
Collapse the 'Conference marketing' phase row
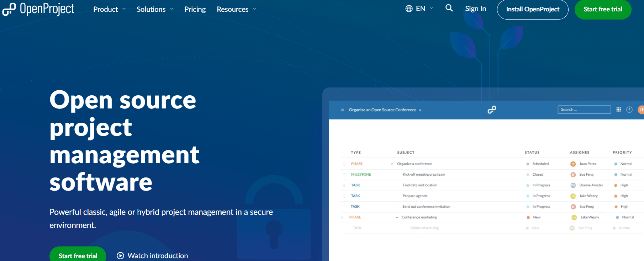click(397, 217)
